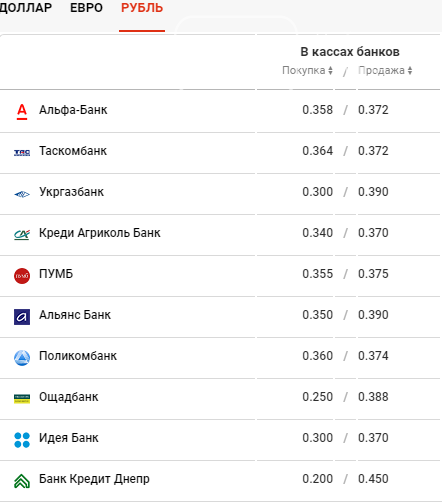This screenshot has width=442, height=502.
Task: Click the Credit Agricole Bank logo
Action: [x=22, y=235]
